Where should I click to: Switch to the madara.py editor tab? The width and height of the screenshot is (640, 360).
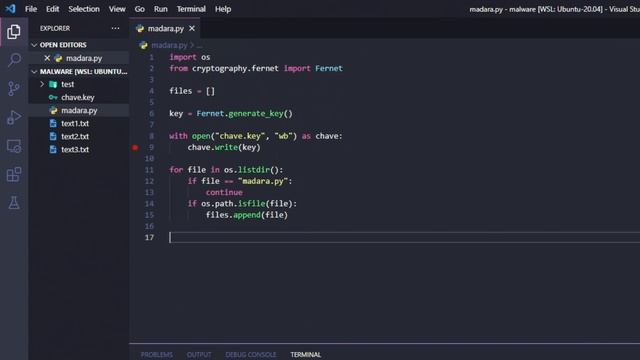[166, 29]
